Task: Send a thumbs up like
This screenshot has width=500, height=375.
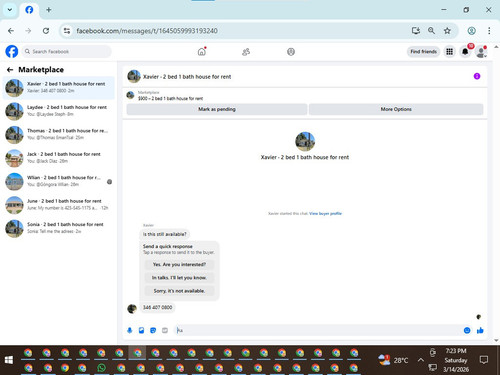Action: tap(480, 330)
